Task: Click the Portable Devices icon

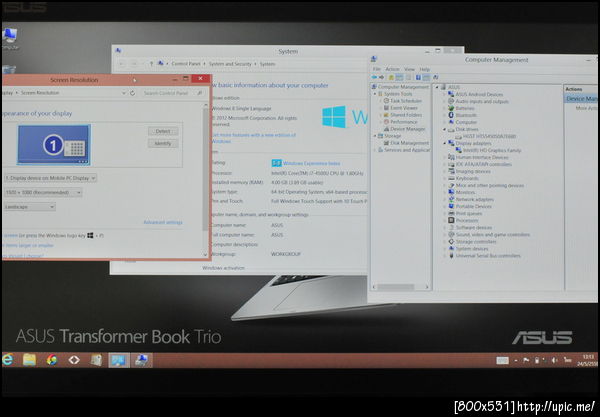Action: coord(451,206)
